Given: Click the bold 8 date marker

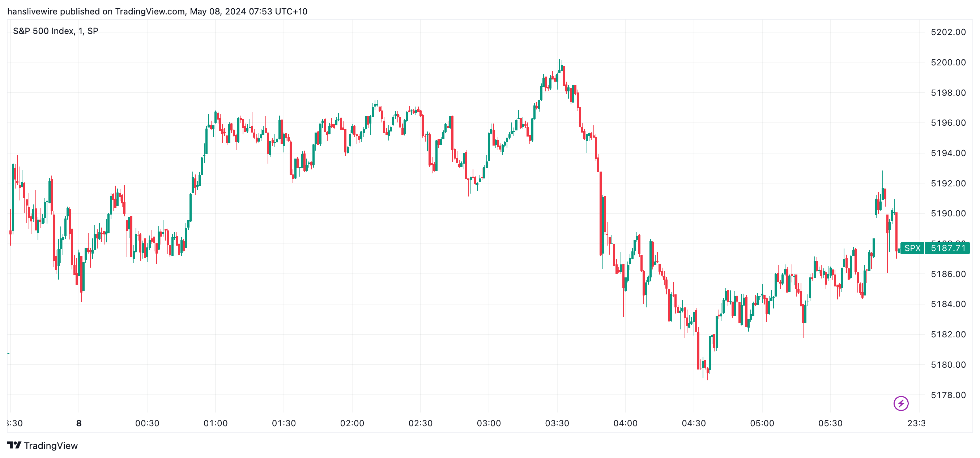Looking at the screenshot, I should pyautogui.click(x=79, y=423).
